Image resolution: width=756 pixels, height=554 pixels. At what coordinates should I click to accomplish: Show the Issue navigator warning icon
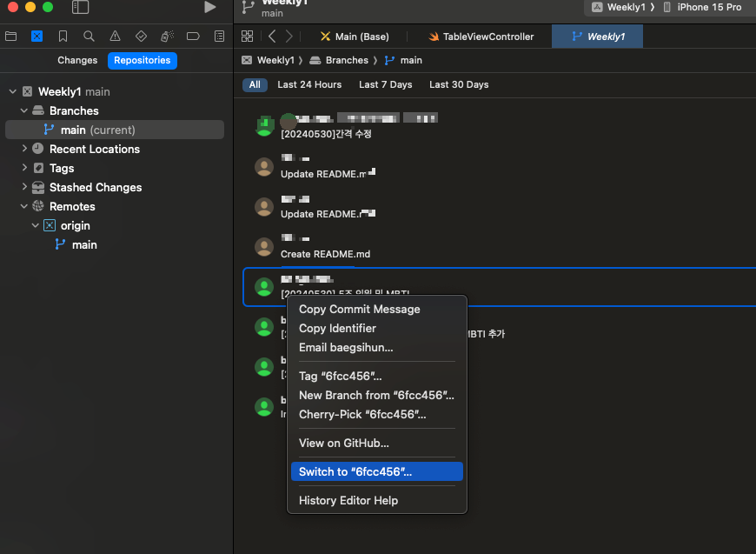115,37
